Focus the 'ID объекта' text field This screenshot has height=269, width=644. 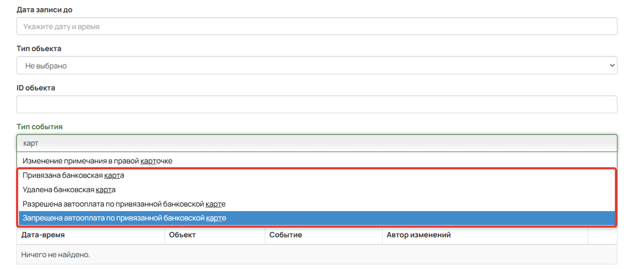click(317, 105)
